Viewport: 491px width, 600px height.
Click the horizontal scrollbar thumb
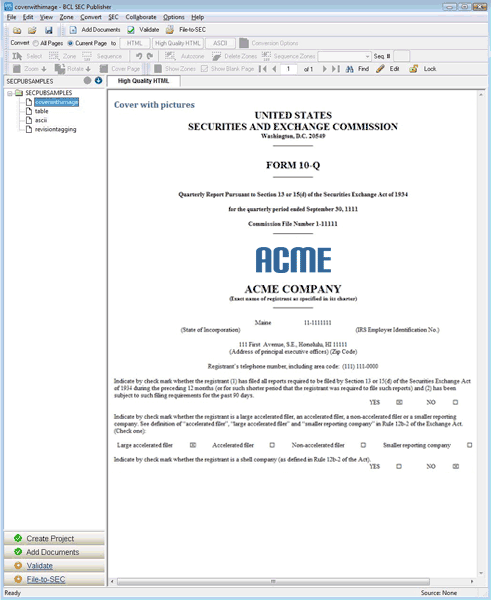273,581
